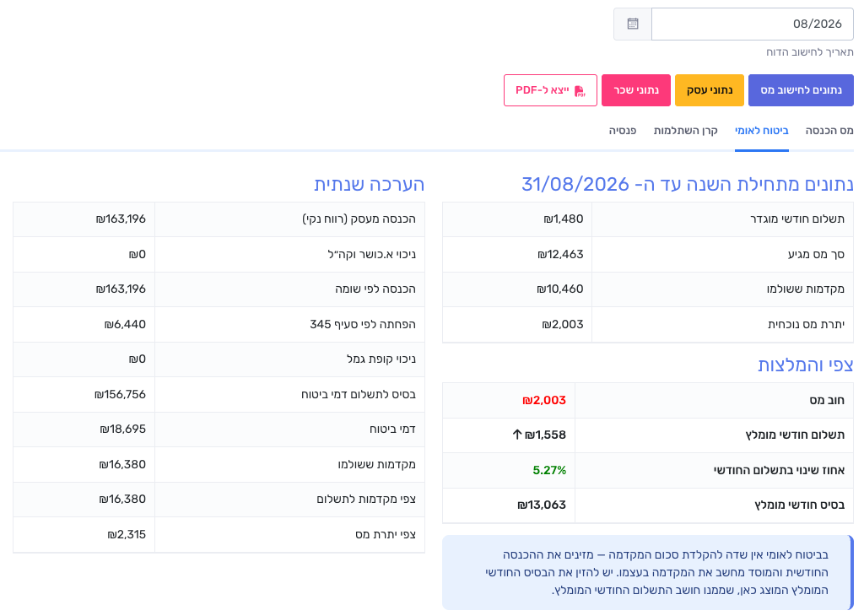Select the ניכוי א.כושר וקה״ל row label
The width and height of the screenshot is (864, 616).
pos(371,254)
